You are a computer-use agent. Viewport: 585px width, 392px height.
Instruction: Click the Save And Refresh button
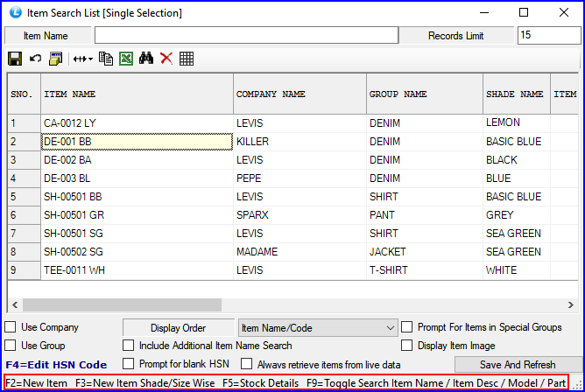pyautogui.click(x=518, y=364)
